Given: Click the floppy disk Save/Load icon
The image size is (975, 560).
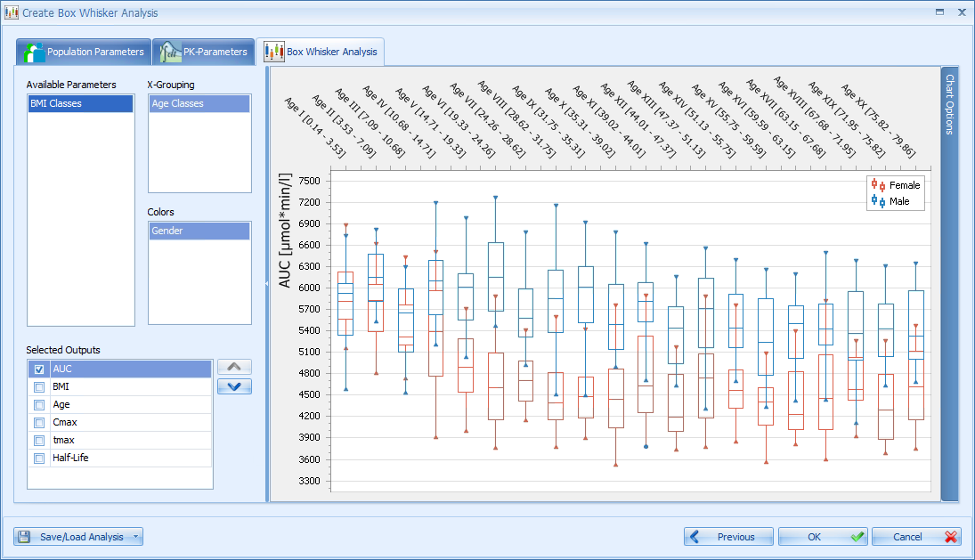Looking at the screenshot, I should point(24,537).
